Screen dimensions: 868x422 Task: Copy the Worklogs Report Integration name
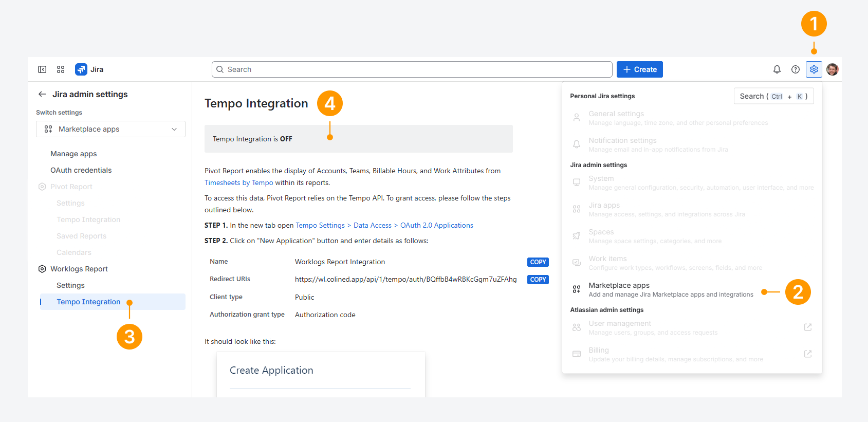(x=538, y=262)
